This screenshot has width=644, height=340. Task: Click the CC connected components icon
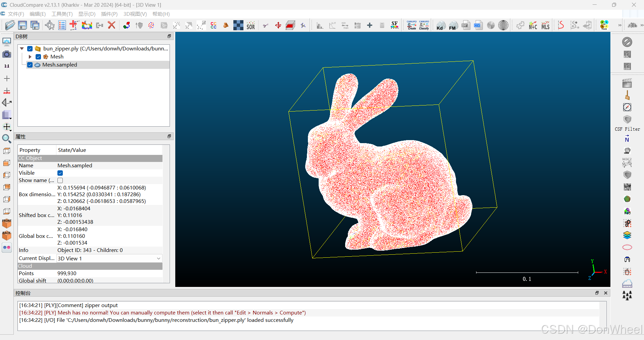point(214,26)
